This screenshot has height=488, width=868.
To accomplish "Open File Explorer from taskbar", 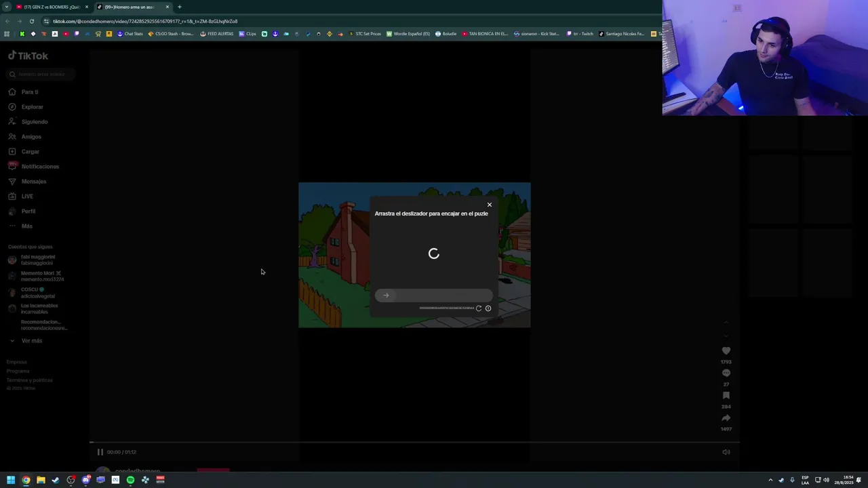I will [41, 480].
